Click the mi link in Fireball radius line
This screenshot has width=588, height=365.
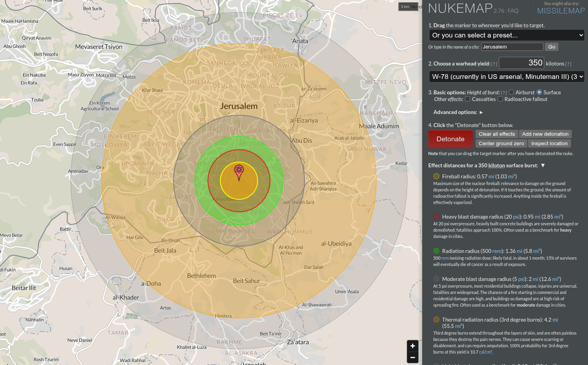tap(491, 176)
